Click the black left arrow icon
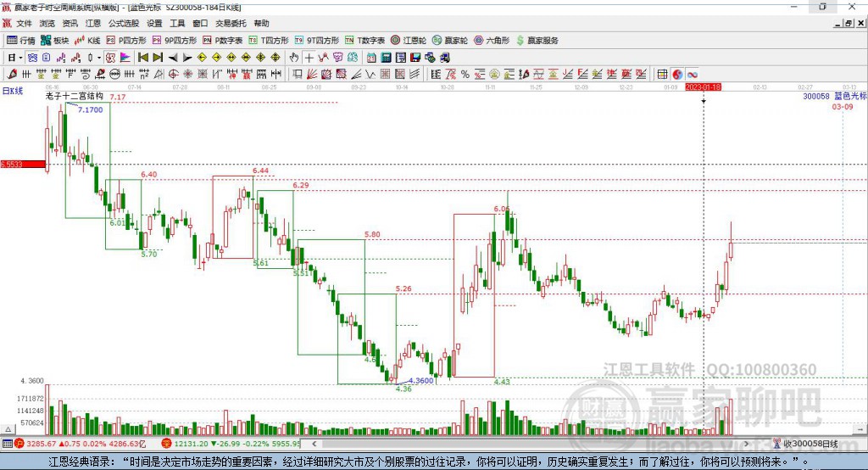 173,58
